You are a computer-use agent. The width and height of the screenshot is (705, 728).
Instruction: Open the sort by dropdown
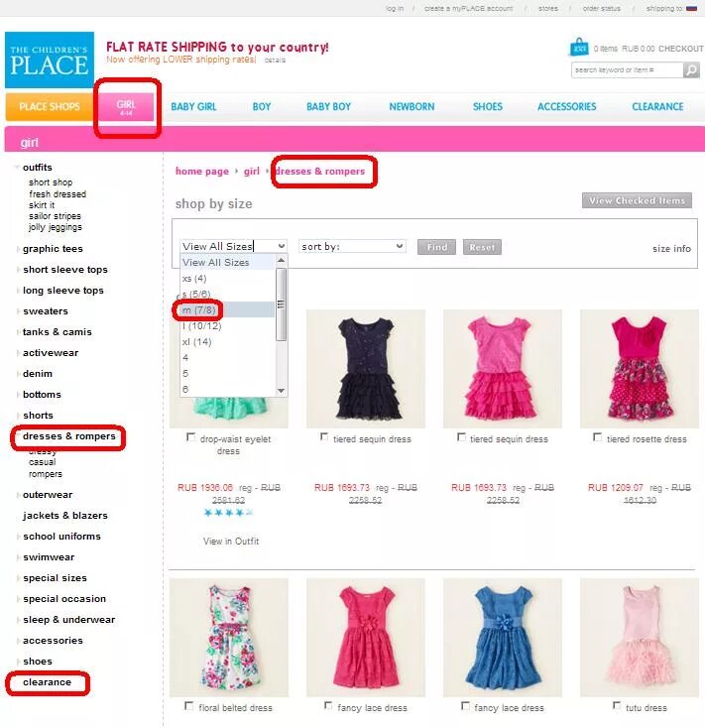tap(352, 246)
